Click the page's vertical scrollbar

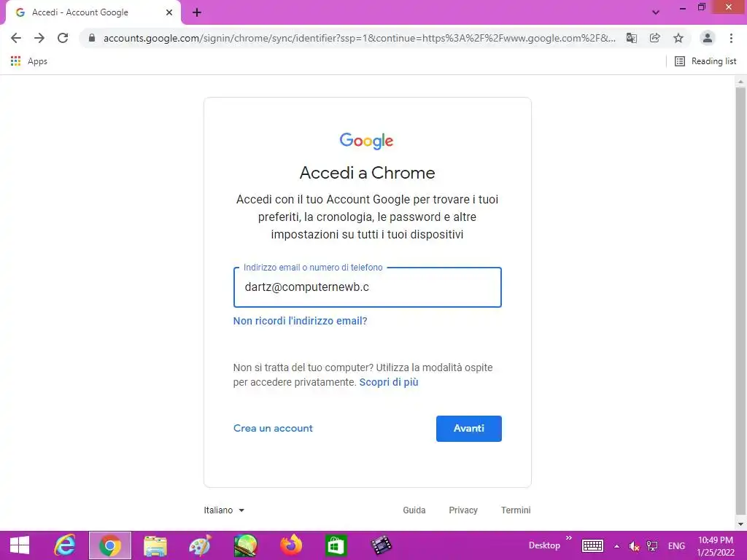(x=740, y=300)
